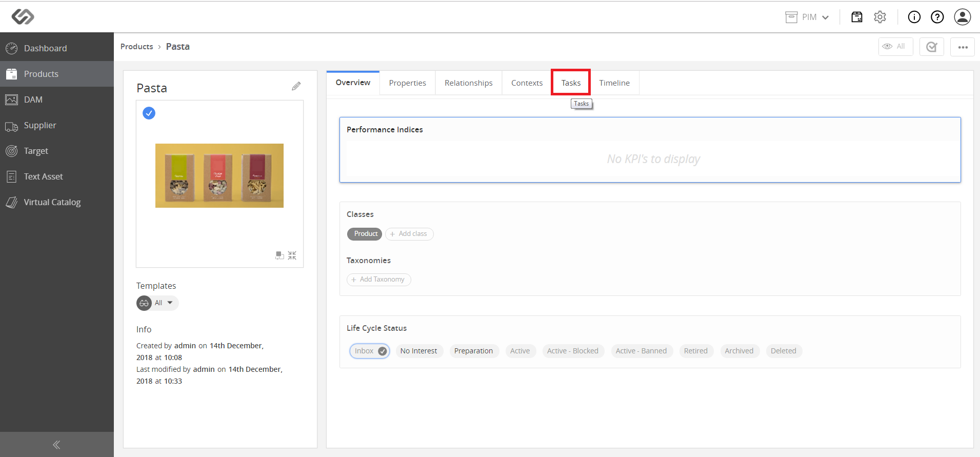Set status to No Interest

click(x=419, y=351)
